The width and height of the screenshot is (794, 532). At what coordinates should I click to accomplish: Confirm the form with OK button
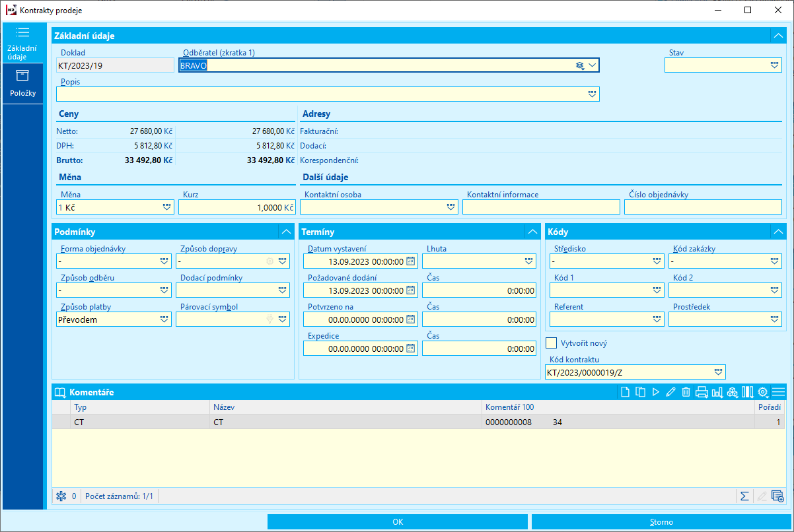[397, 522]
